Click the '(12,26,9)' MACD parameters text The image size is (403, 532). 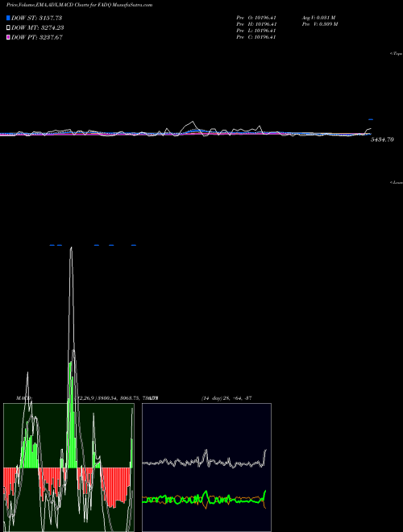[86, 398]
